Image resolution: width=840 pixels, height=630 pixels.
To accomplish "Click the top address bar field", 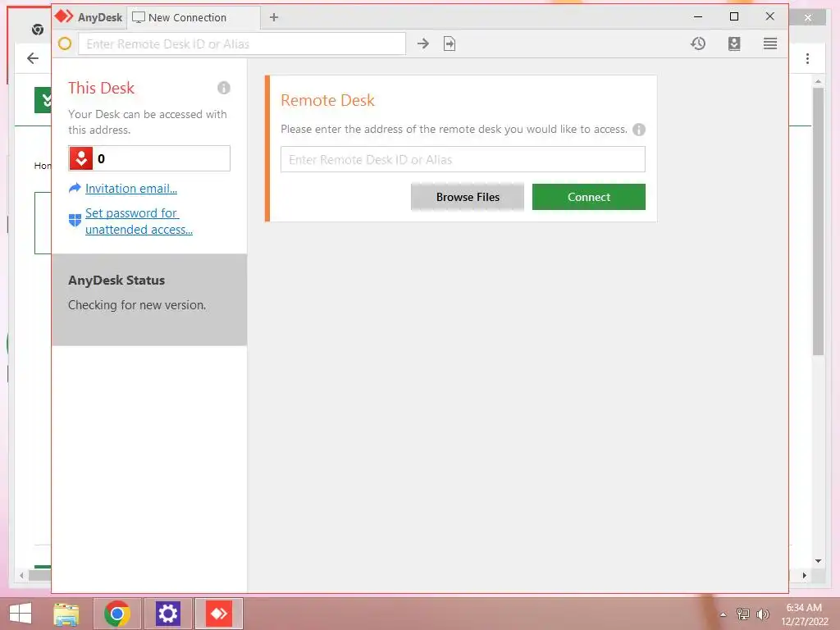I will [242, 44].
